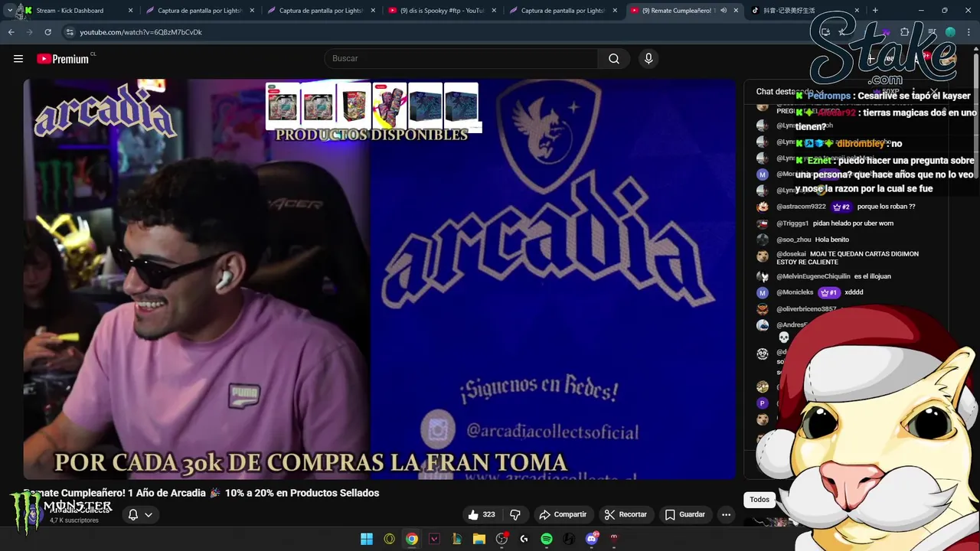Image resolution: width=980 pixels, height=551 pixels.
Task: View site information icon in address bar
Action: pyautogui.click(x=70, y=32)
